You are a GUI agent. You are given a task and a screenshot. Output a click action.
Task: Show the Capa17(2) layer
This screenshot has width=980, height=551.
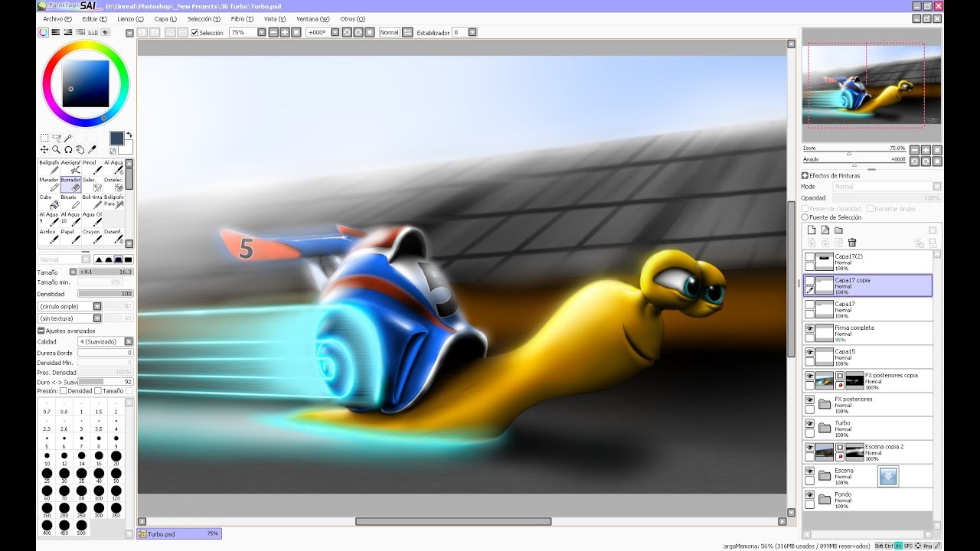[809, 256]
